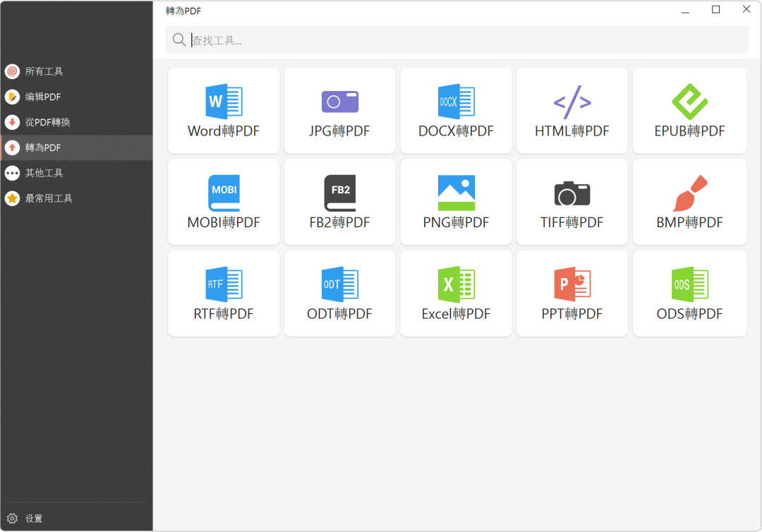Click the ODS轉PDF label text

pos(689,313)
